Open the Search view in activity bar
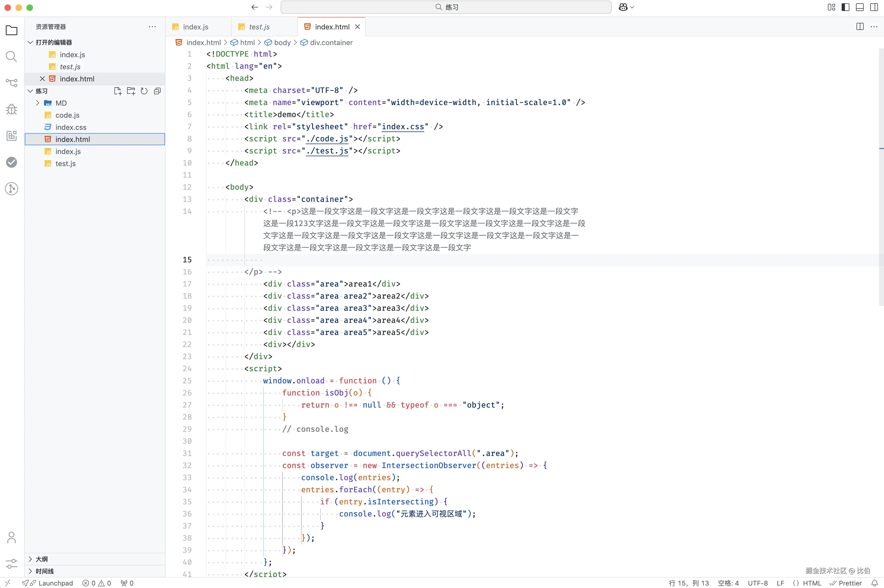Image resolution: width=884 pixels, height=588 pixels. pyautogui.click(x=12, y=57)
